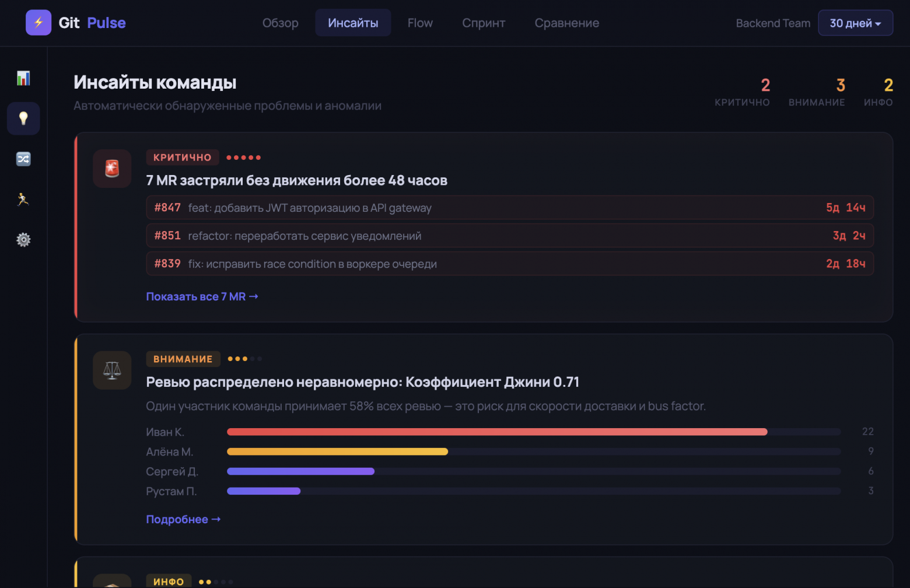
Task: Click Рустам П. review bar
Action: pos(264,491)
